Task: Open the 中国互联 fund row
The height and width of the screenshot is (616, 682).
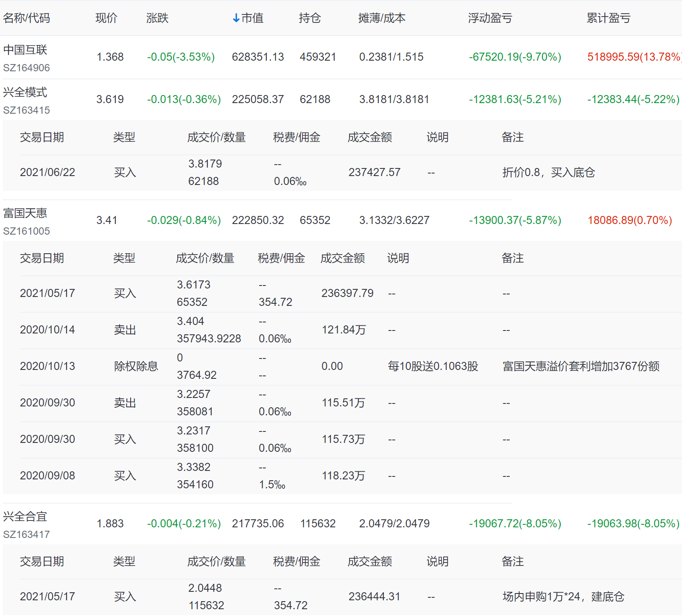Action: [x=341, y=57]
